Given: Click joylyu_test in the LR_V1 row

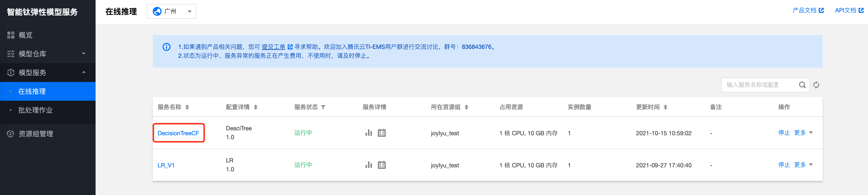Looking at the screenshot, I should (445, 165).
